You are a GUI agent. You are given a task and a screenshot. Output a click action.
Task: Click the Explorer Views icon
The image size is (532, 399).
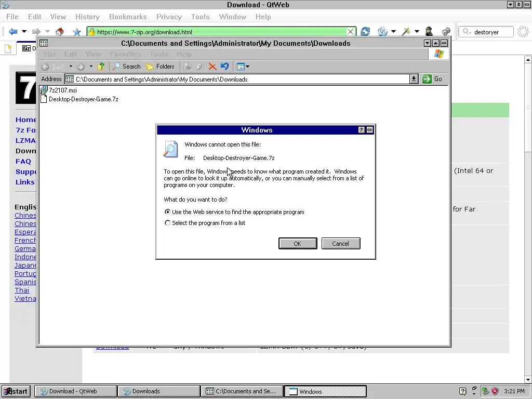click(241, 66)
